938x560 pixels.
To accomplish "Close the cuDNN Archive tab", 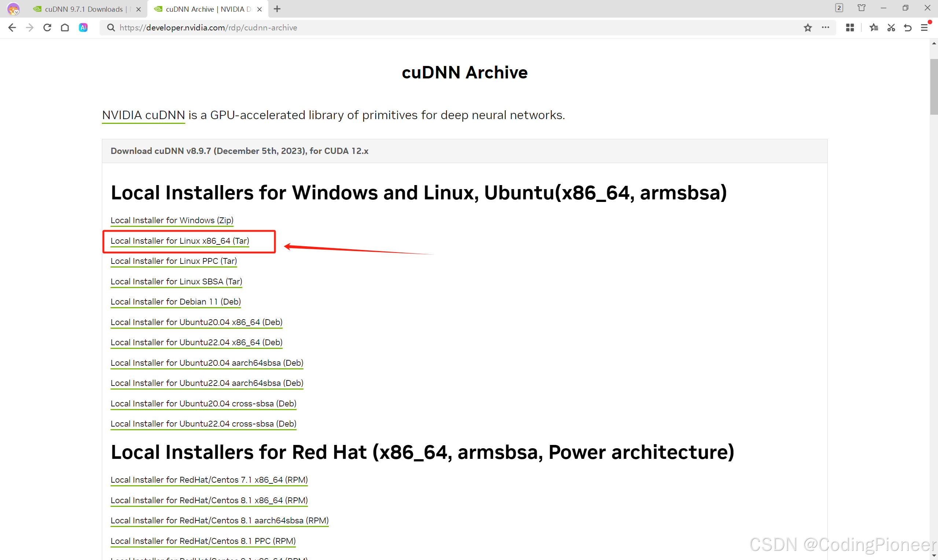I will point(259,10).
